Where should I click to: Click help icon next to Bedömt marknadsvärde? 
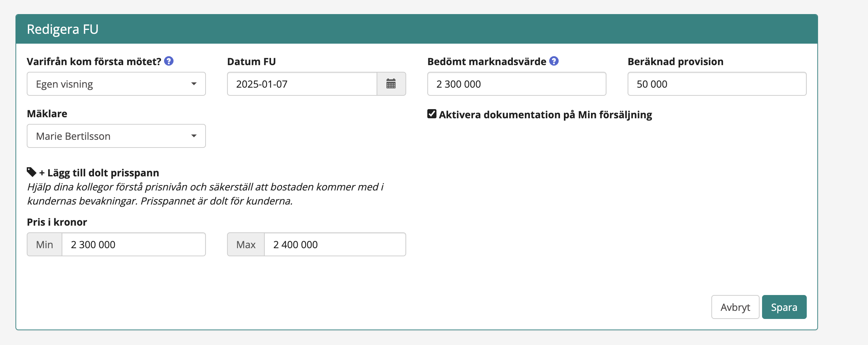554,61
